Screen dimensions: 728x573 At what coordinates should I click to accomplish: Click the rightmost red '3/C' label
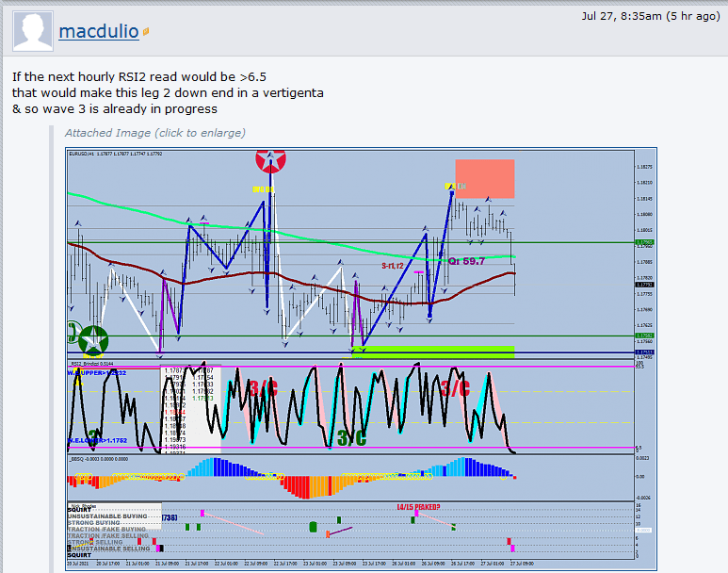pos(455,388)
